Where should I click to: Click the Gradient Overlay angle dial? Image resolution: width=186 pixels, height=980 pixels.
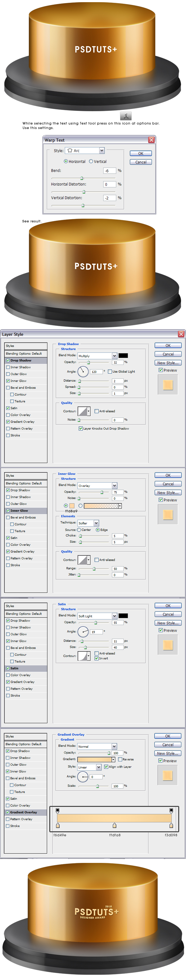coord(83,777)
